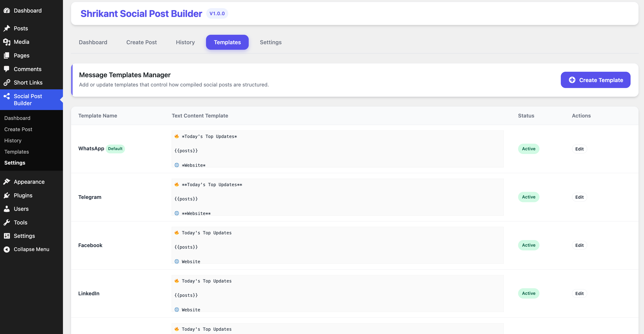Click fire emoji in WhatsApp template
The height and width of the screenshot is (334, 644).
[x=177, y=136]
